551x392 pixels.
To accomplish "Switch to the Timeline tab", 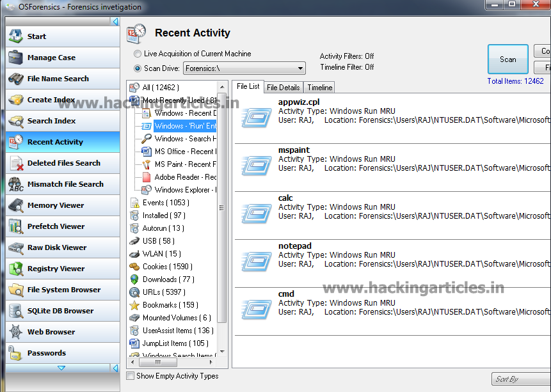I will 320,88.
